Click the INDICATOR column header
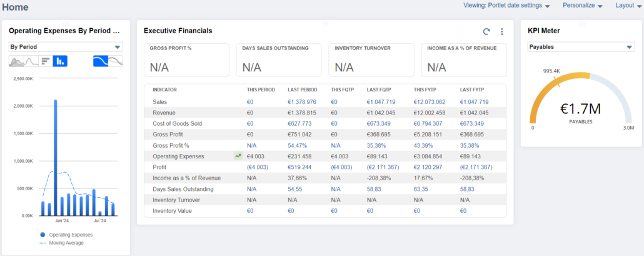644x256 pixels. click(164, 90)
